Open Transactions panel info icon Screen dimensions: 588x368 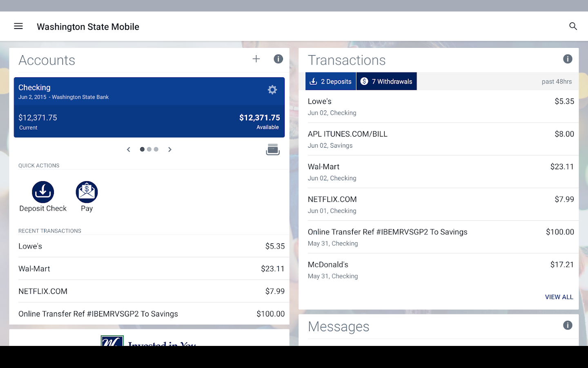(568, 59)
